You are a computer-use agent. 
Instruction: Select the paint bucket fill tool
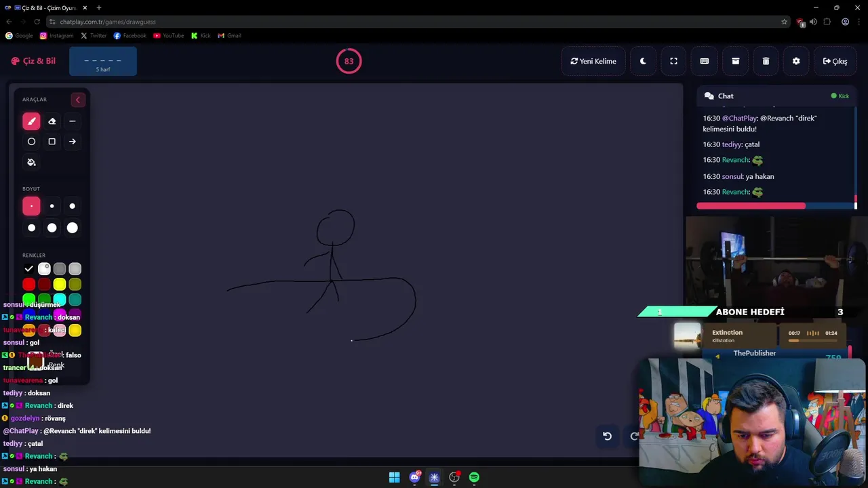[31, 163]
